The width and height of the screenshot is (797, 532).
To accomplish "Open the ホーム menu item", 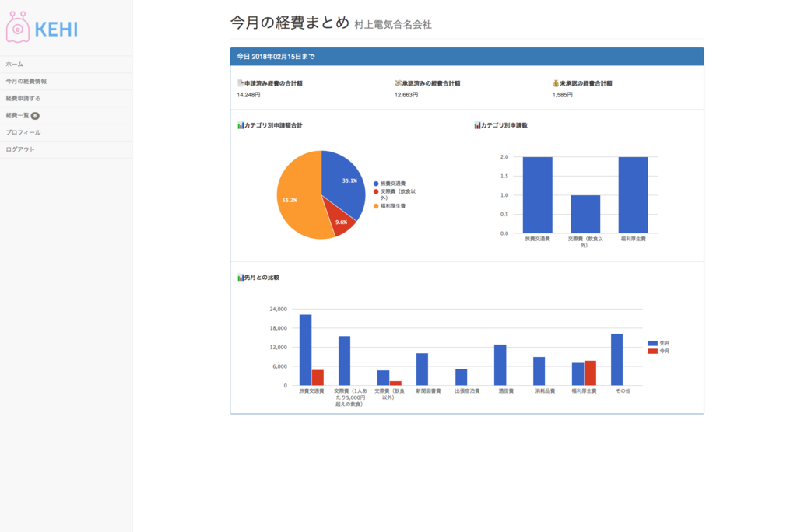I will [x=66, y=65].
